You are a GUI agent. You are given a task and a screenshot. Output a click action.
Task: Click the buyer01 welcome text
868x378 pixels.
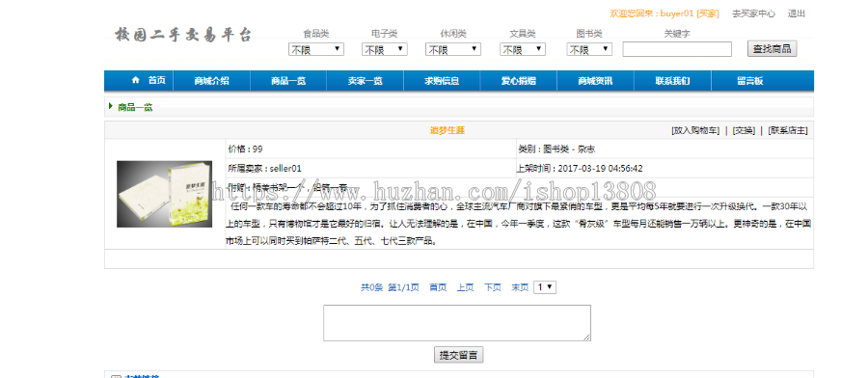(665, 13)
